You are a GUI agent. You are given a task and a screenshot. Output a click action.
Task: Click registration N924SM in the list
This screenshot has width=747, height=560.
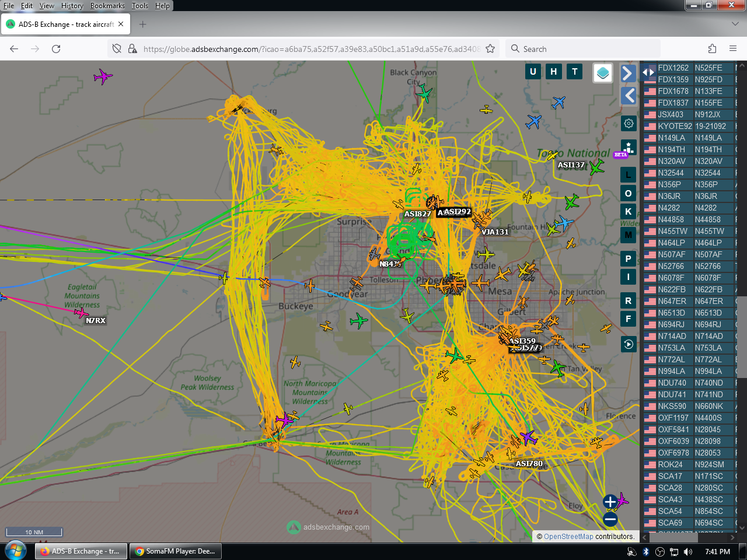tap(709, 464)
